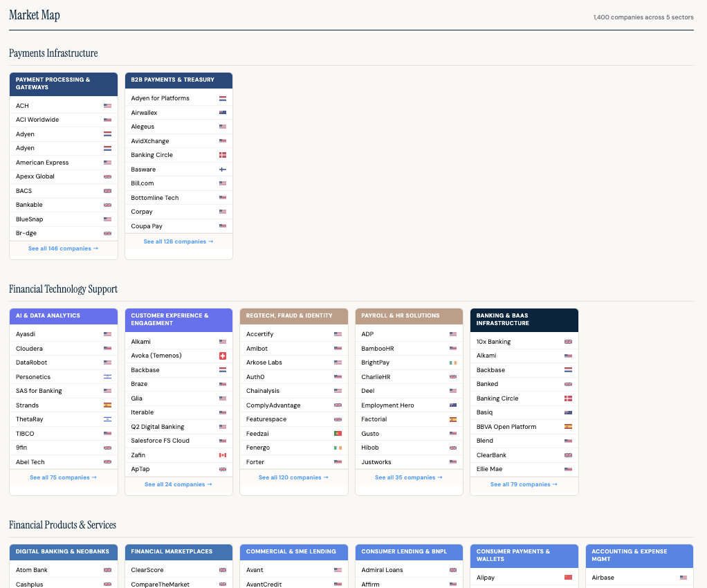The height and width of the screenshot is (588, 707).
Task: Click the Spain flag next to BBVA Open Platform
Action: pos(567,426)
